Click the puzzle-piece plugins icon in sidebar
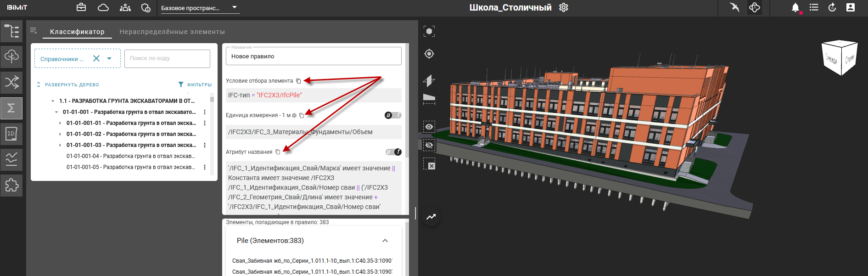 pos(11,185)
